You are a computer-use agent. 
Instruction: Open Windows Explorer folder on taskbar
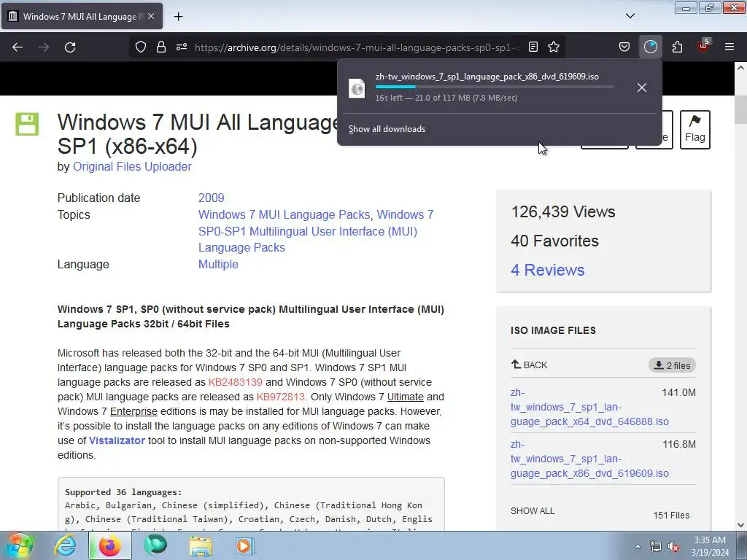201,545
